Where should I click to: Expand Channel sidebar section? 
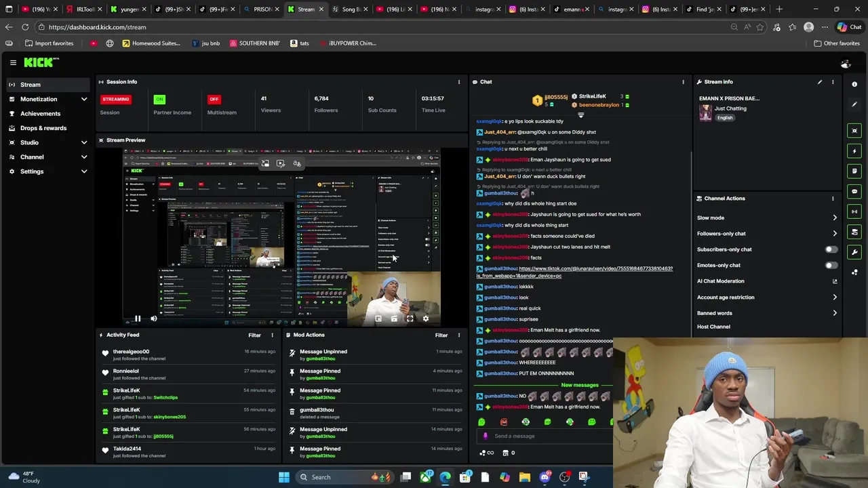point(84,157)
